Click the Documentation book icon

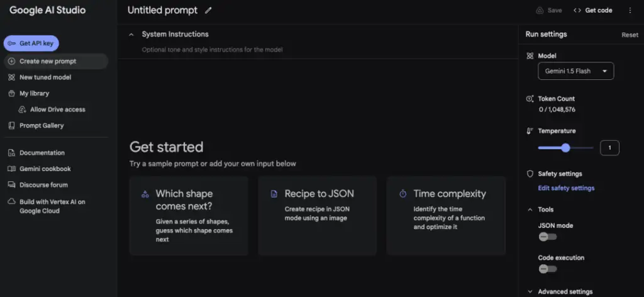pos(12,153)
